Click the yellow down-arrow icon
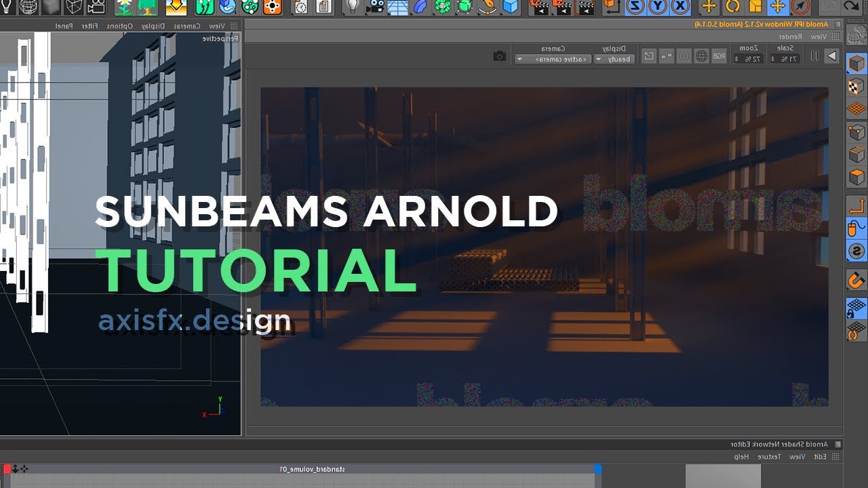The width and height of the screenshot is (868, 488). 176,7
